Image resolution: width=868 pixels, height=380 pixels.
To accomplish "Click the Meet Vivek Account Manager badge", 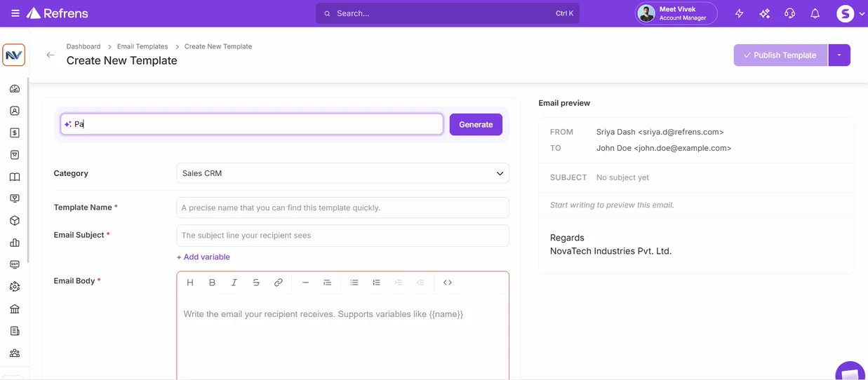I will (x=676, y=13).
